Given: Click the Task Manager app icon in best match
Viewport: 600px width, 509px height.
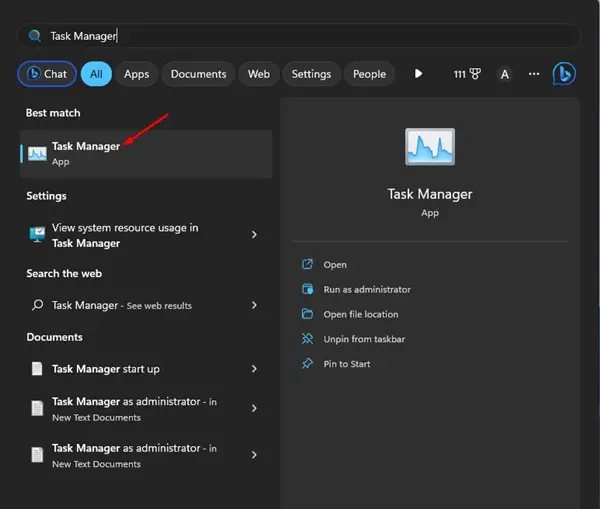Looking at the screenshot, I should tap(38, 154).
